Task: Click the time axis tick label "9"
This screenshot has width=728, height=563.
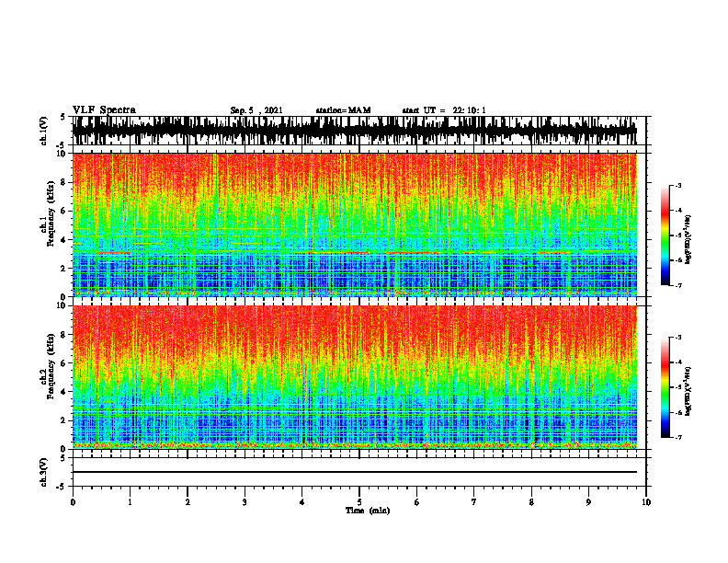Action: click(588, 502)
